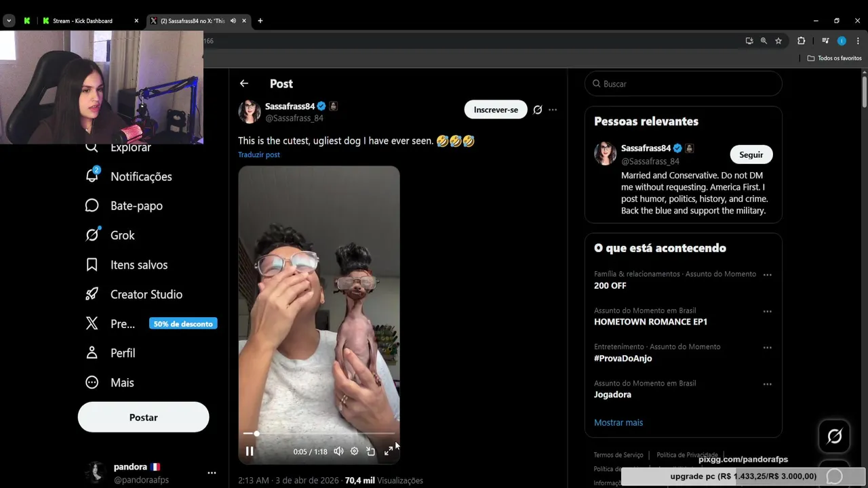Image resolution: width=868 pixels, height=488 pixels.
Task: Select the pinned Kick tab
Action: (27, 21)
